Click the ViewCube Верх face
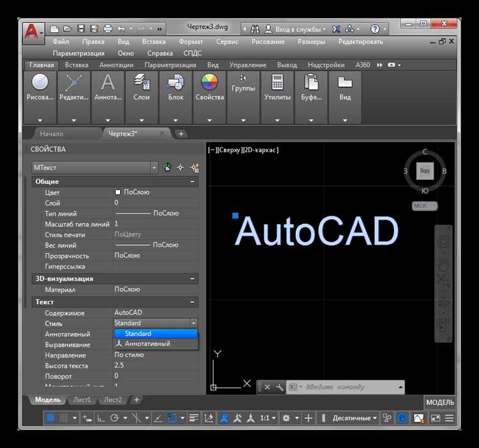This screenshot has height=448, width=479. point(425,171)
